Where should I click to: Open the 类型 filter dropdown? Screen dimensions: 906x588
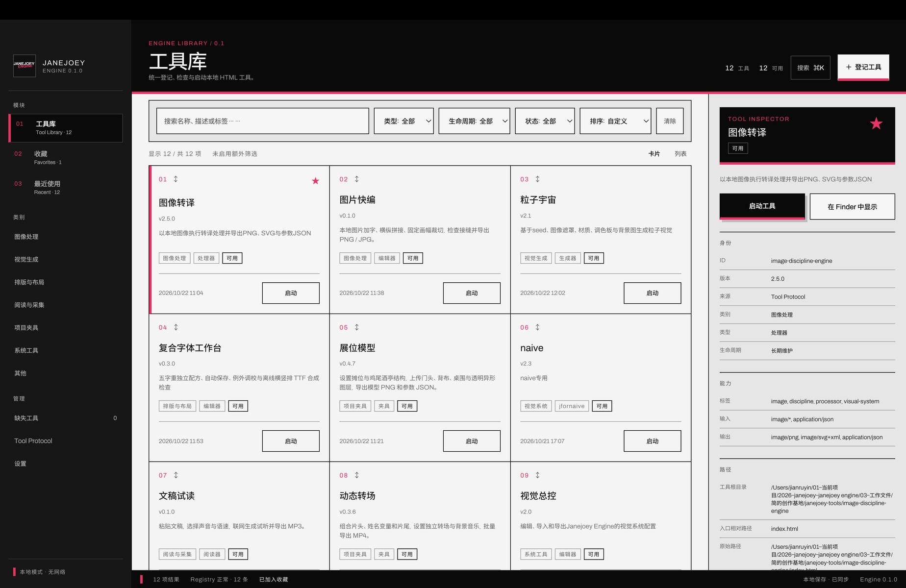pyautogui.click(x=403, y=121)
